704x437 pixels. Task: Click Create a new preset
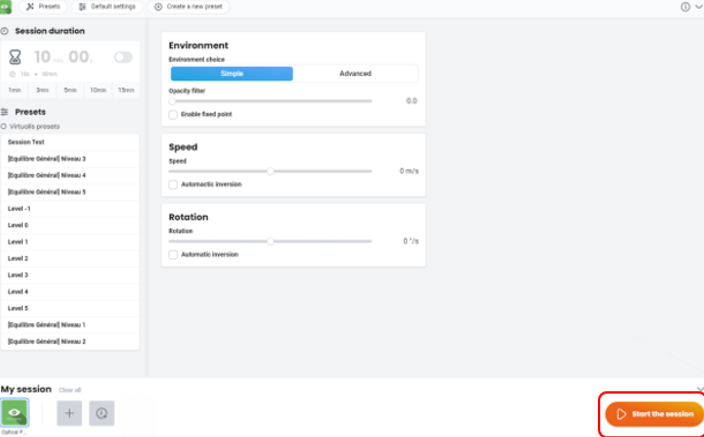[x=189, y=7]
